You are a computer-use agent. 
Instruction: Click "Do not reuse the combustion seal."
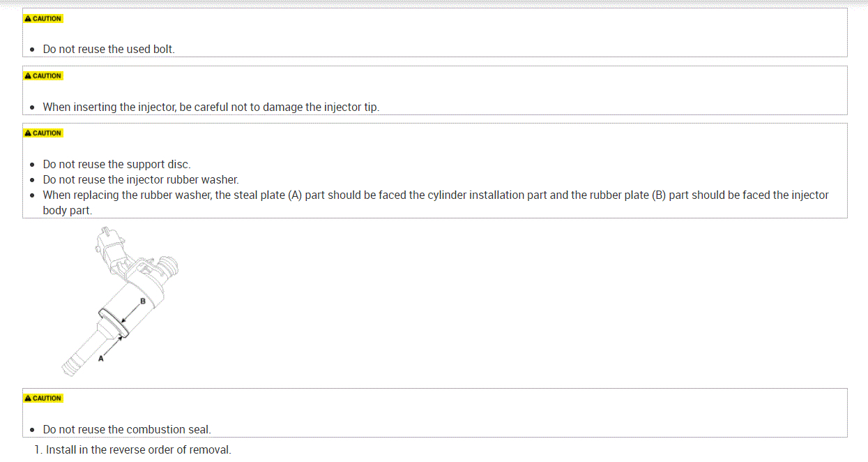pos(126,430)
